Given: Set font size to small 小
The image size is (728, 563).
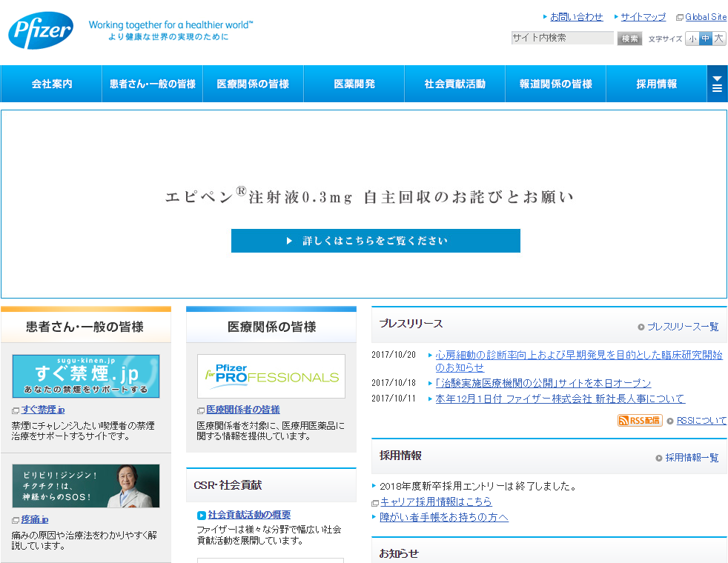Looking at the screenshot, I should point(692,39).
